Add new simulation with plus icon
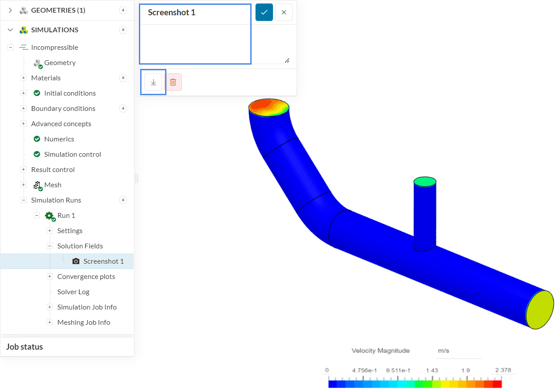556x392 pixels. click(123, 30)
